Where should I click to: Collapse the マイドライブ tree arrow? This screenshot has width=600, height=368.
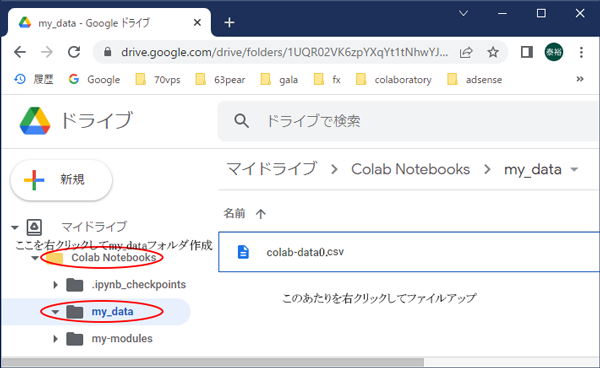(15, 228)
